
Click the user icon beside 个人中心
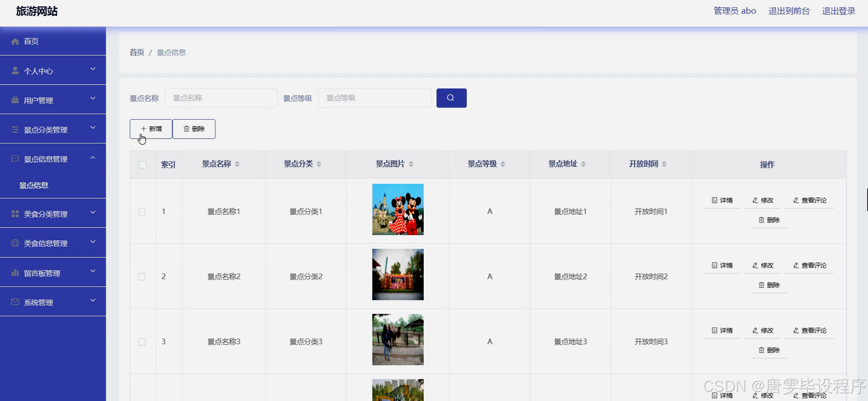15,71
